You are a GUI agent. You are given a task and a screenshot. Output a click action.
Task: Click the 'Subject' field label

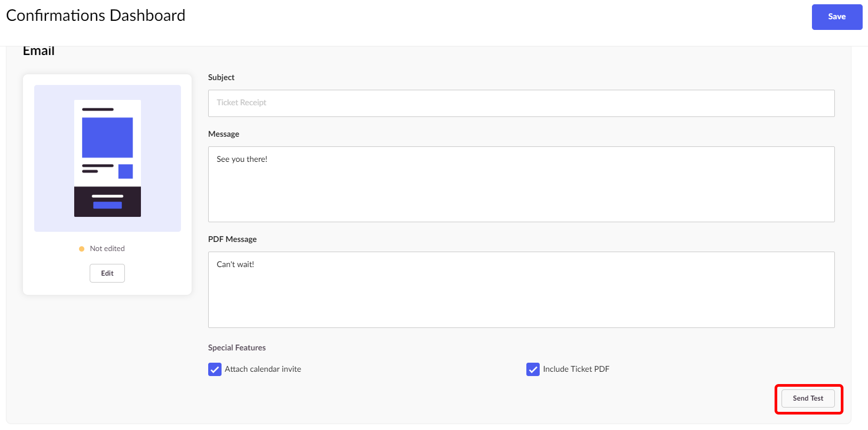pos(221,77)
